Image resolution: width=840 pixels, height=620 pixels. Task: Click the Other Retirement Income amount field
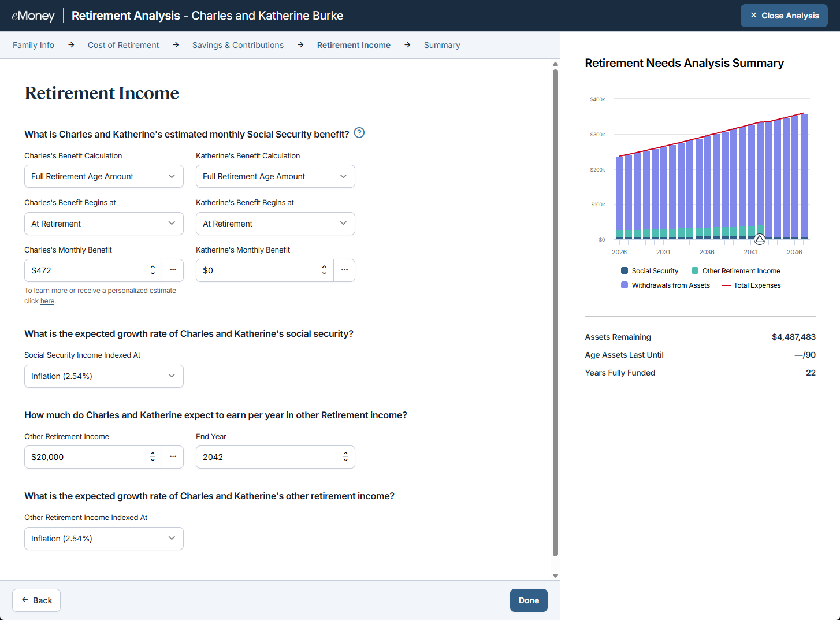pos(87,457)
